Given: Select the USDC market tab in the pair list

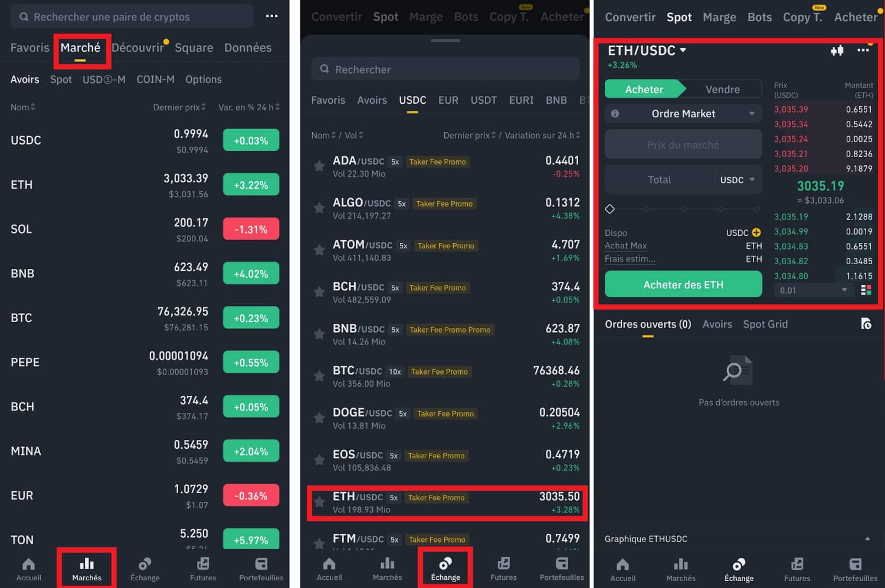Looking at the screenshot, I should (x=412, y=100).
